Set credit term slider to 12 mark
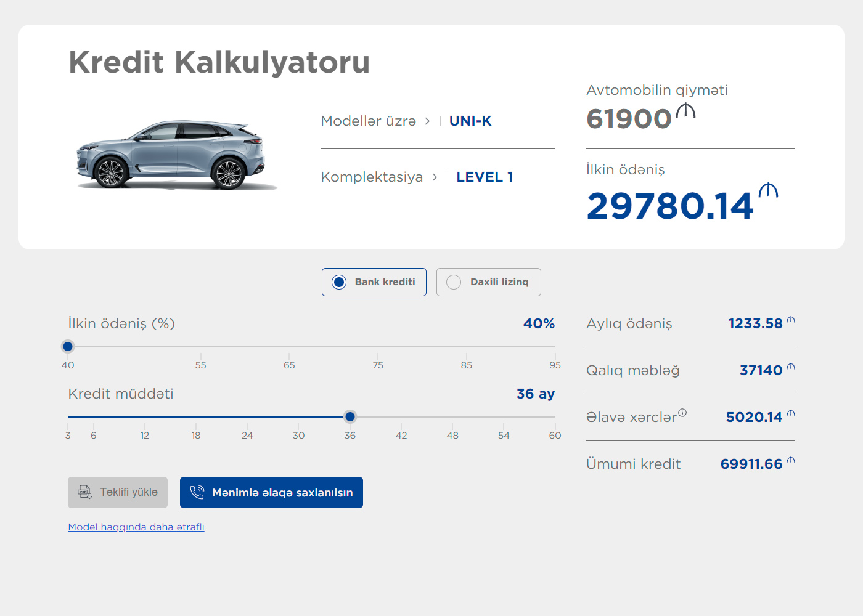 pos(145,417)
